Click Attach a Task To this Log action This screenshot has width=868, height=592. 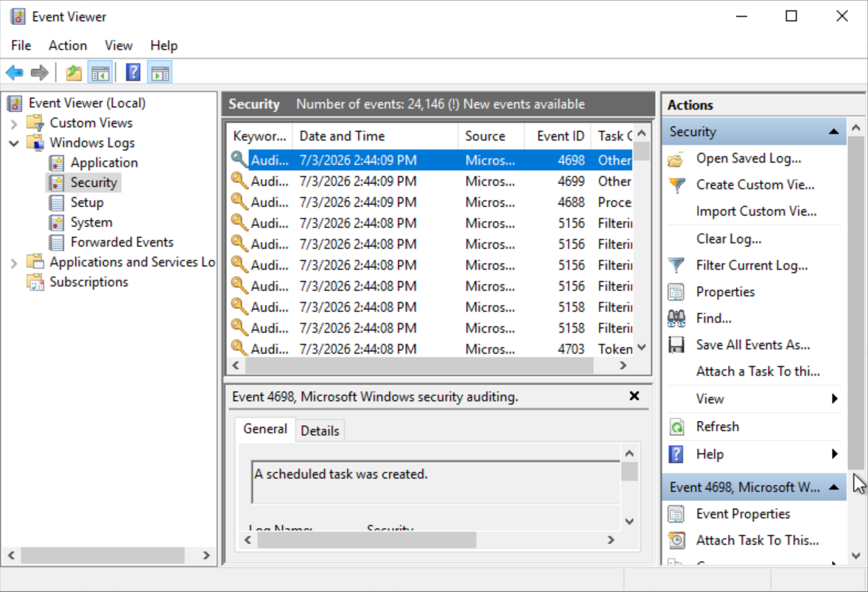[757, 371]
